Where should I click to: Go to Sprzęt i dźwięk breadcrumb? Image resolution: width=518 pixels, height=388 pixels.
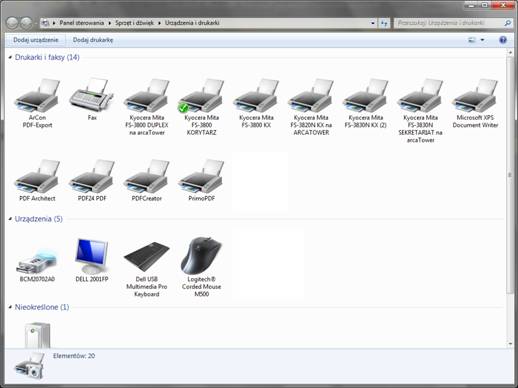pyautogui.click(x=134, y=23)
